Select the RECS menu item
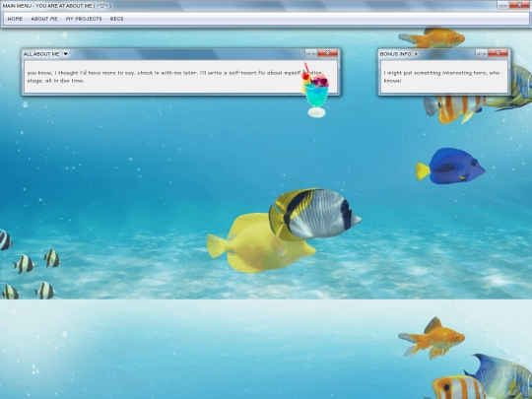Screen dimensions: 532x399 (116, 19)
